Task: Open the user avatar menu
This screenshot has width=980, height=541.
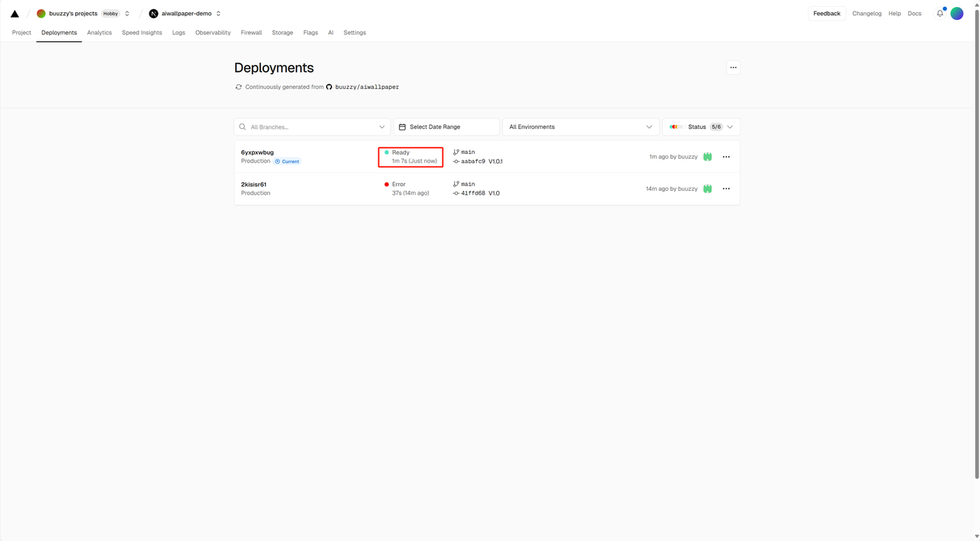Action: 957,14
